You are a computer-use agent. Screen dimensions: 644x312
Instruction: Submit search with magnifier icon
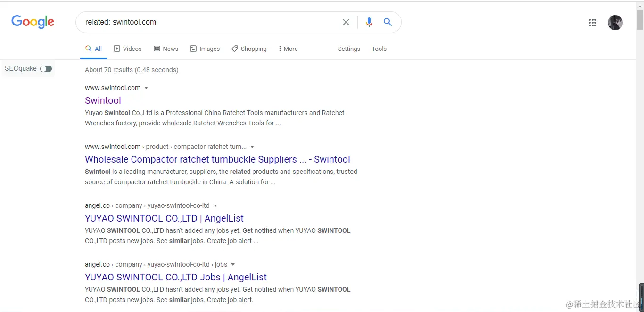388,22
